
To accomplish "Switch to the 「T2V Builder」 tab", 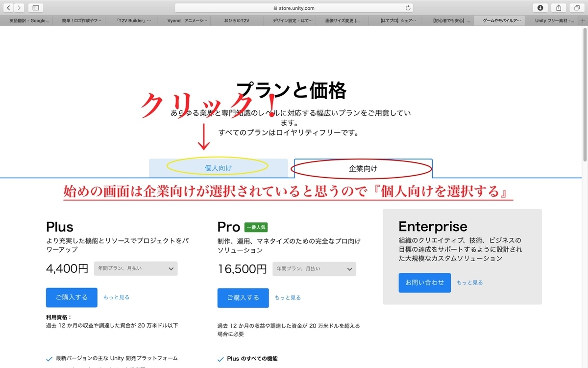I will click(131, 21).
